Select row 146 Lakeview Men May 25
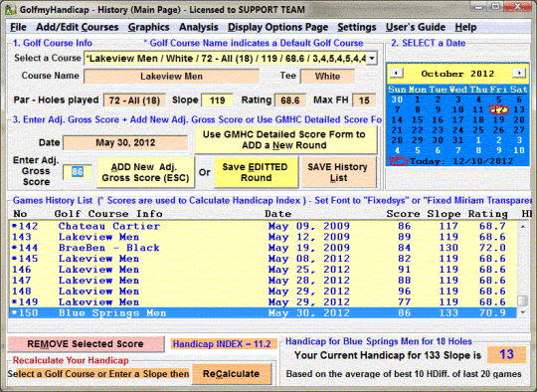This screenshot has width=537, height=392. pyautogui.click(x=263, y=270)
